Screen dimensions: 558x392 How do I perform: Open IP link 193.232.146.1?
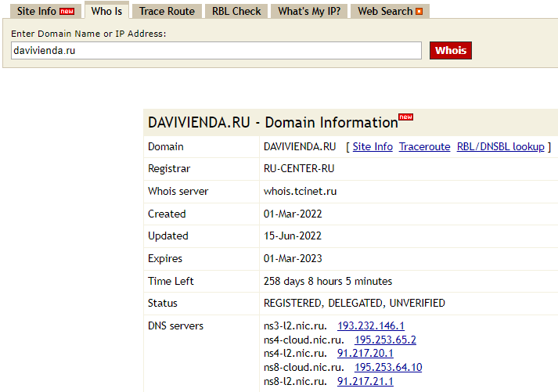pos(371,325)
